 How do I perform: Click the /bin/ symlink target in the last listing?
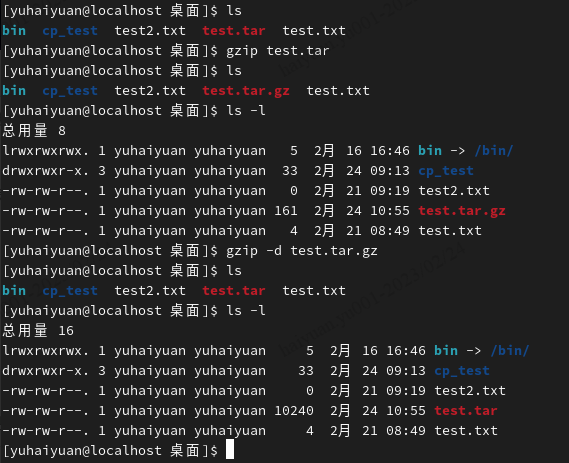[x=510, y=351]
